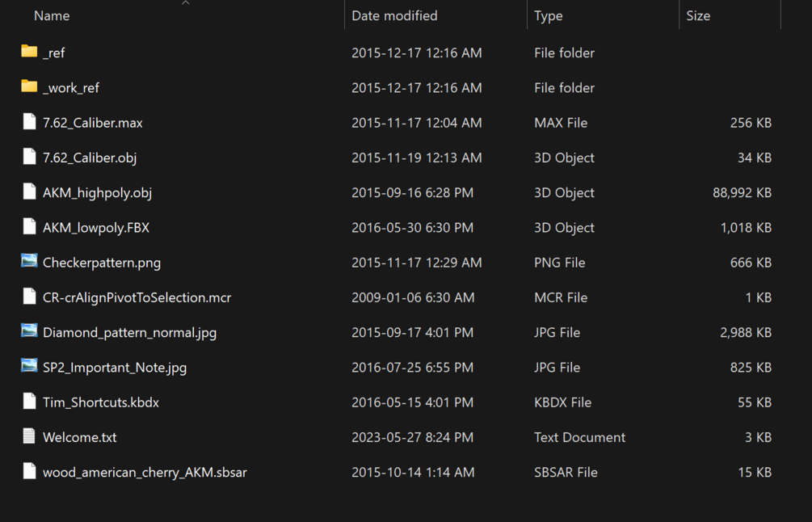Select the 7.62_Caliber.obj file name
Viewport: 812px width, 522px height.
pos(90,158)
